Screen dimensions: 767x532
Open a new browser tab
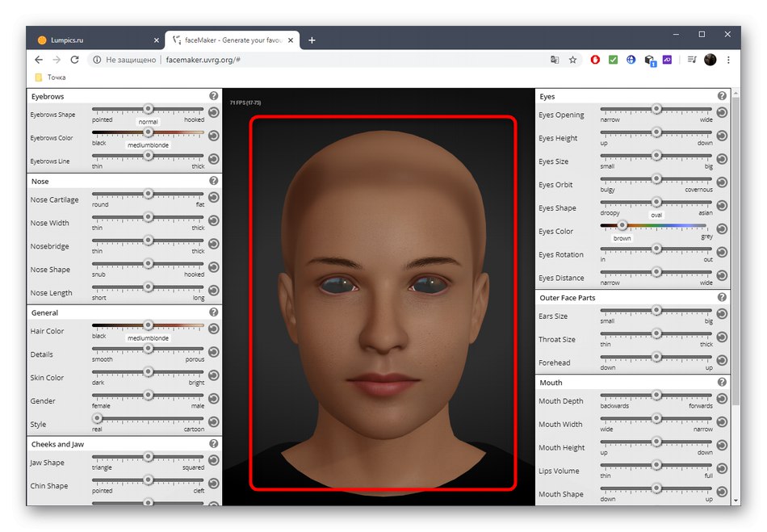(x=312, y=40)
